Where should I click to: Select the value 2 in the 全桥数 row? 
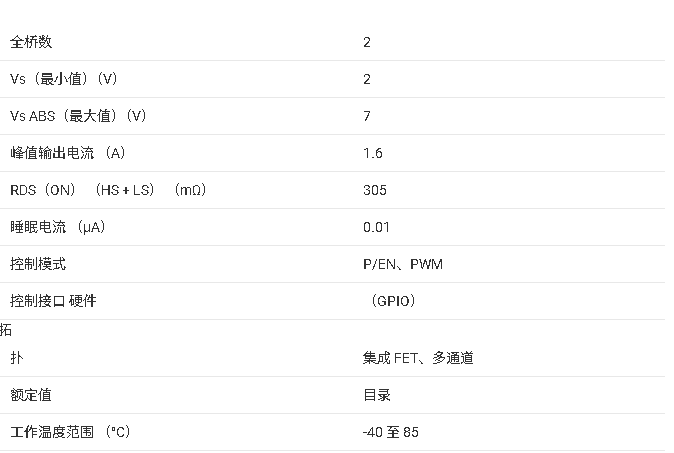(x=367, y=42)
